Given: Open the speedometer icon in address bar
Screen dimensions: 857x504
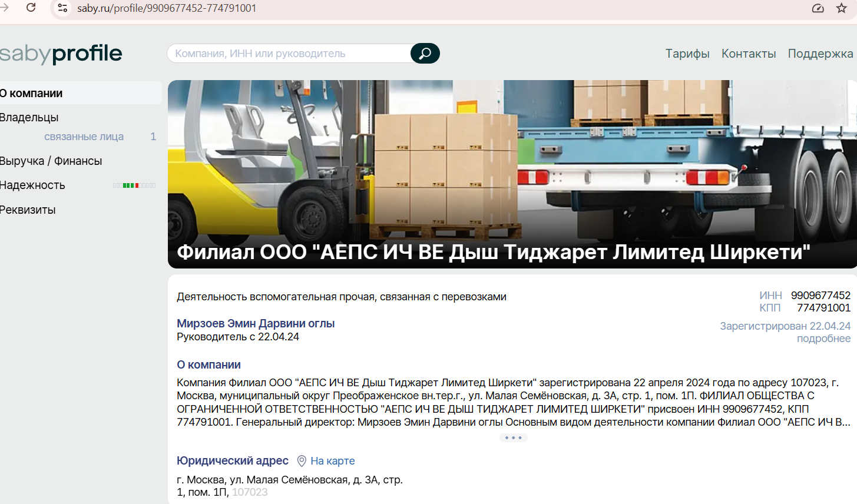Looking at the screenshot, I should [818, 8].
